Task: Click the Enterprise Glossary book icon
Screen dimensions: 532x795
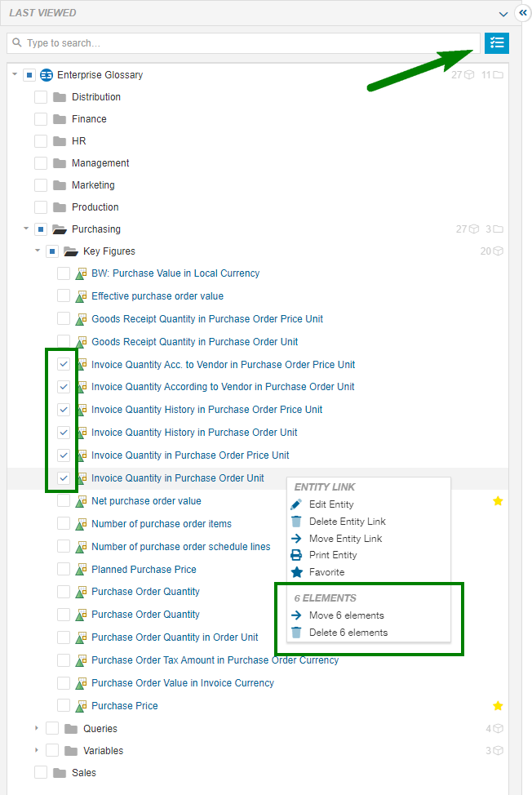Action: click(x=47, y=75)
